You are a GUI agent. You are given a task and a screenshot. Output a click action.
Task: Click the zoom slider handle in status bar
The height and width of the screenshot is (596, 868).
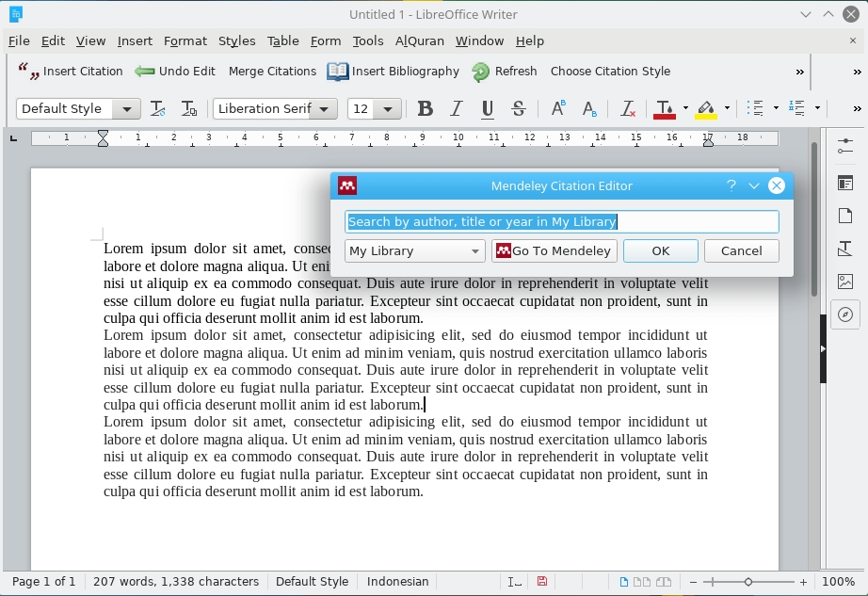coord(748,582)
